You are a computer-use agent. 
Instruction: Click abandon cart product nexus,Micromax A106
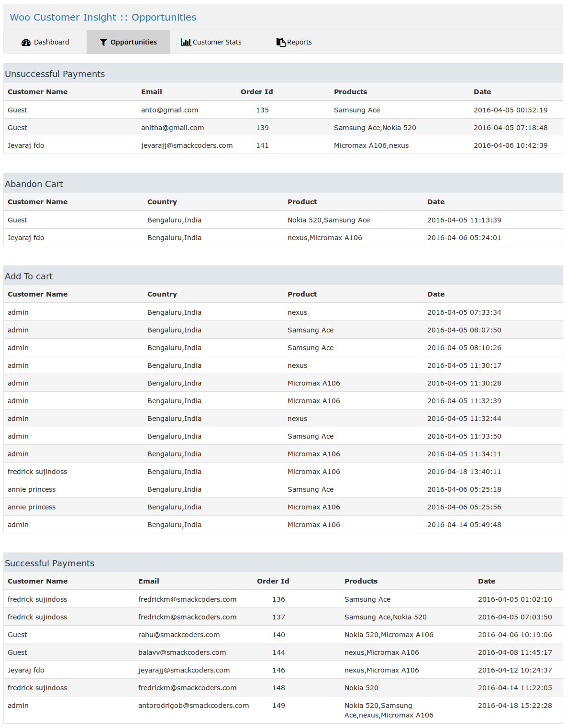(x=325, y=238)
